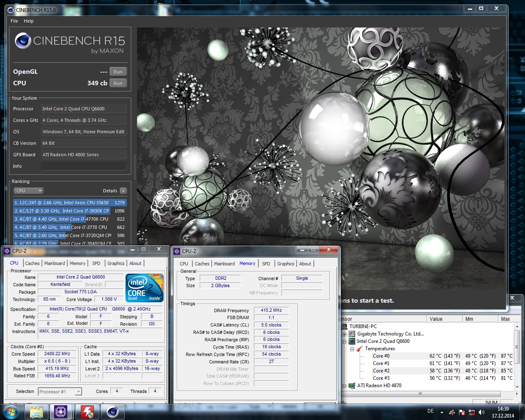This screenshot has width=525, height=420.
Task: Open the File menu in Cinebench
Action: pyautogui.click(x=14, y=21)
